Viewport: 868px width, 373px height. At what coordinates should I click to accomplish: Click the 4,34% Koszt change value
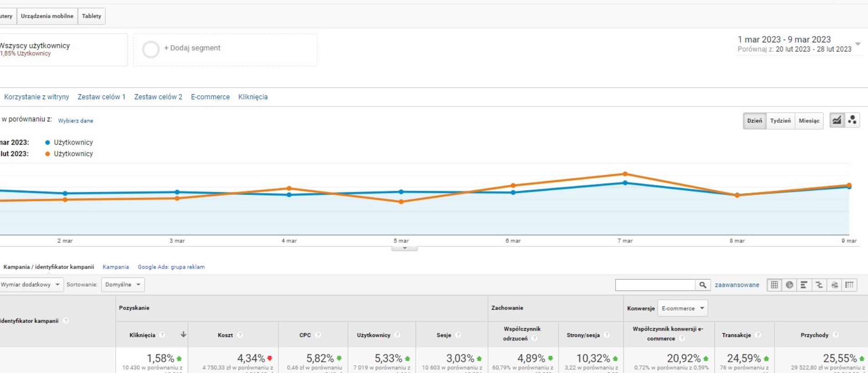251,358
